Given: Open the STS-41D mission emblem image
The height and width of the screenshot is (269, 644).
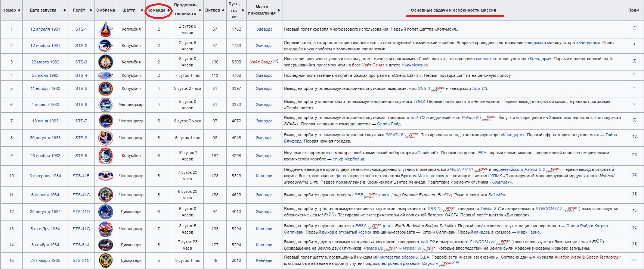Looking at the screenshot, I should [x=105, y=212].
